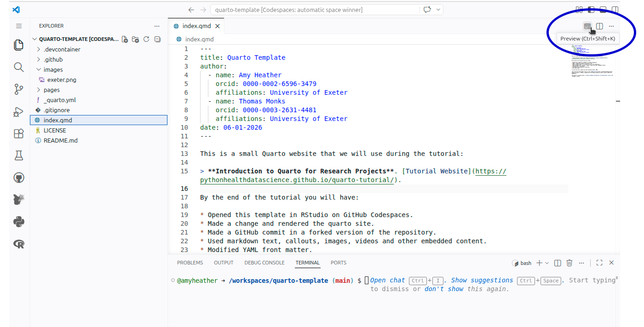The image size is (644, 327).
Task: Open terminal launch profile dropdown arrow
Action: (547, 263)
